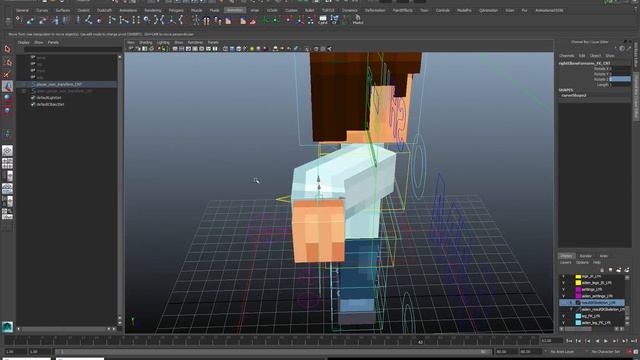640x360 pixels.
Task: Open the No Anim Layer dropdown
Action: point(562,351)
